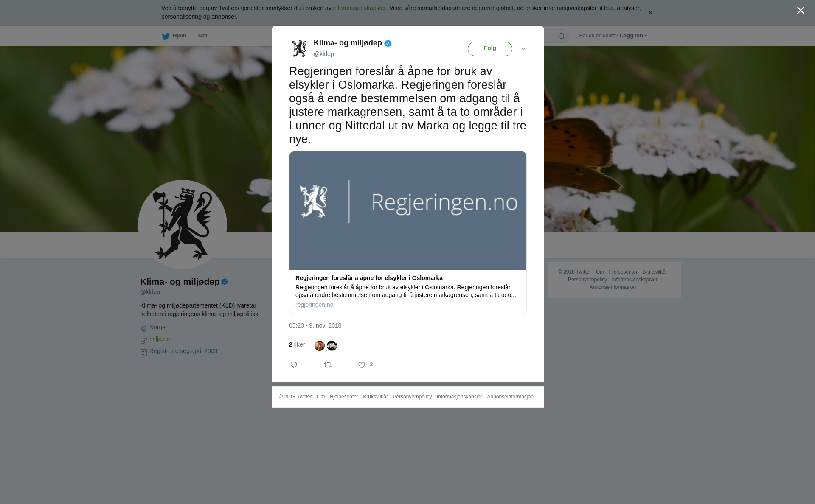Click the search magnifier icon
Screen dimensions: 815x504
tap(562, 36)
